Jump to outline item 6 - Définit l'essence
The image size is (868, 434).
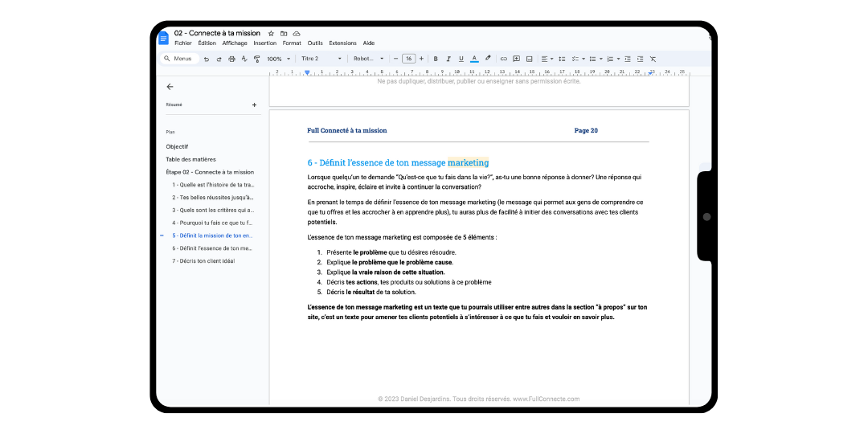[212, 248]
